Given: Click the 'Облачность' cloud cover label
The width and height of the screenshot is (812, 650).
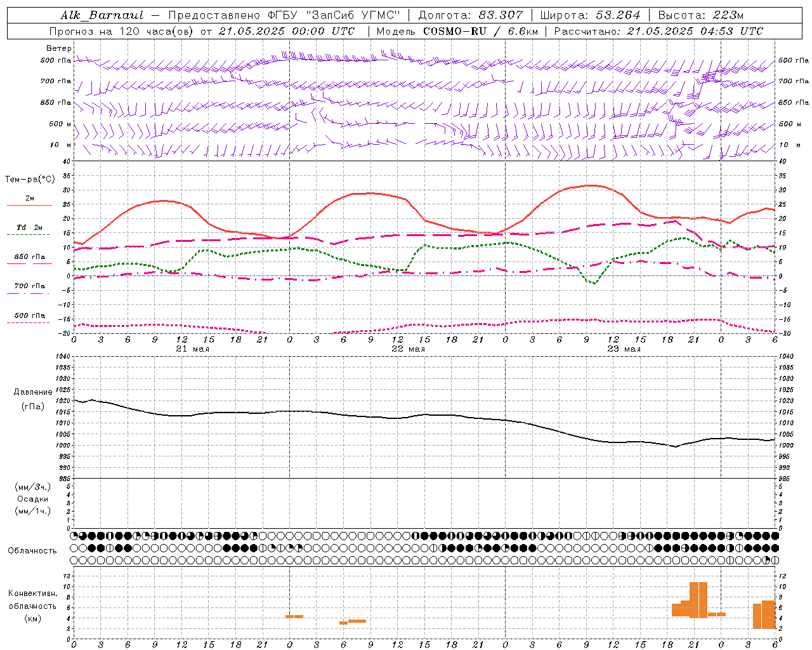Looking at the screenshot, I should (32, 550).
